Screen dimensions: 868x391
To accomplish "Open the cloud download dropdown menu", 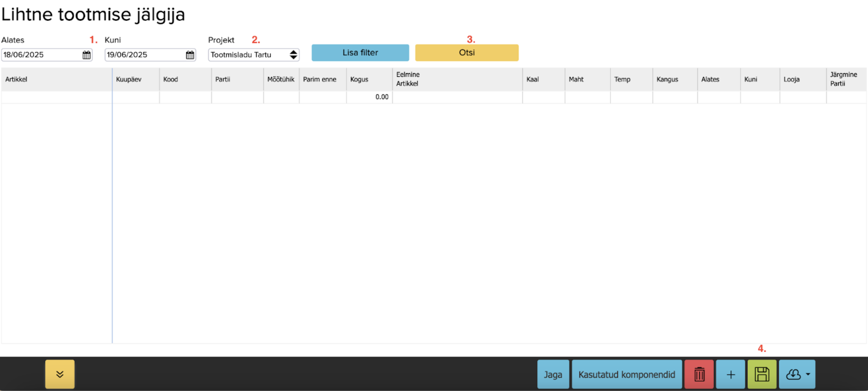I will [797, 374].
